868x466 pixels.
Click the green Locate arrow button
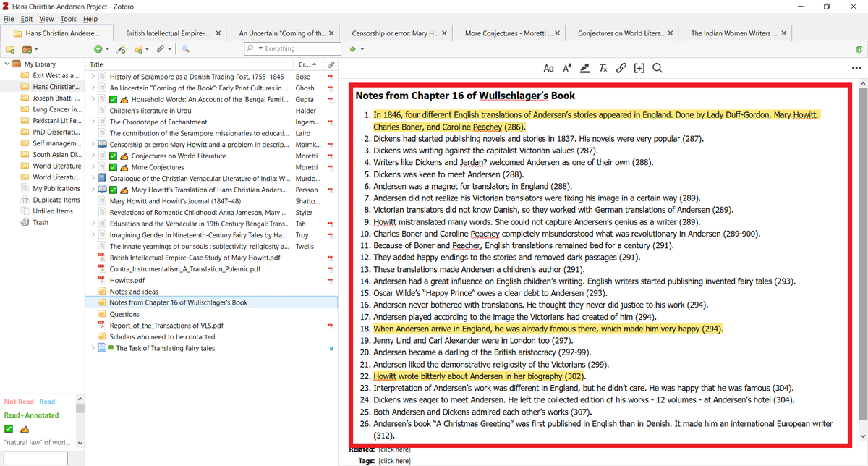click(x=353, y=48)
